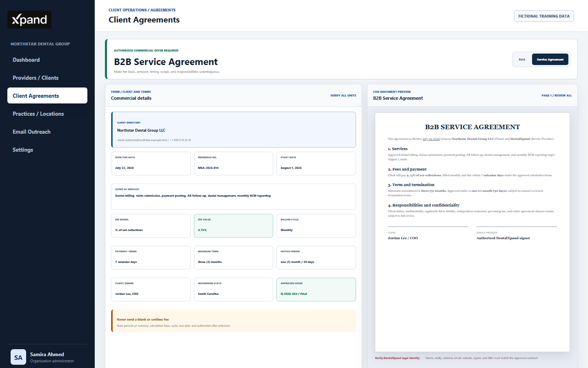Viewport: 588px width, 368px height.
Task: Go to Providers / Clients
Action: tap(47, 78)
